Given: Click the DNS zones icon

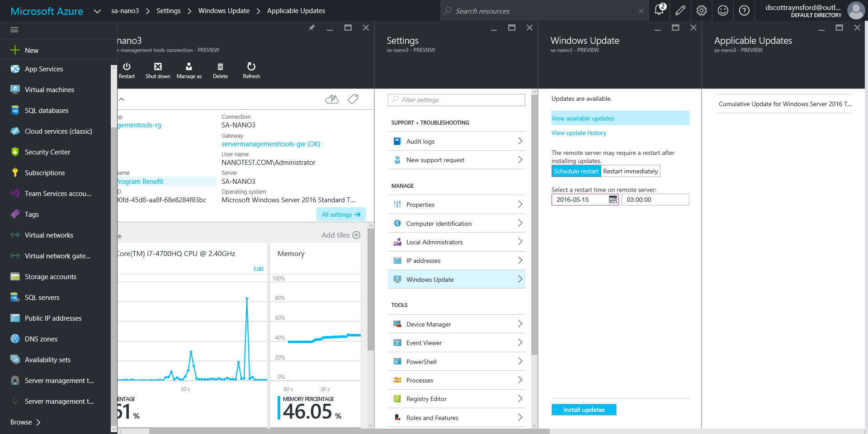Looking at the screenshot, I should 15,339.
